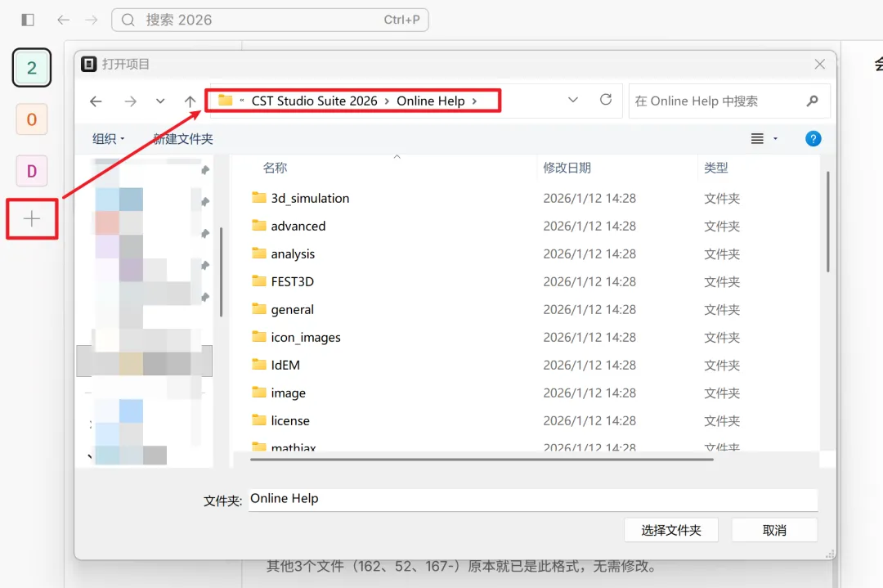This screenshot has width=883, height=588.
Task: Open view options dropdown arrow
Action: pos(775,138)
